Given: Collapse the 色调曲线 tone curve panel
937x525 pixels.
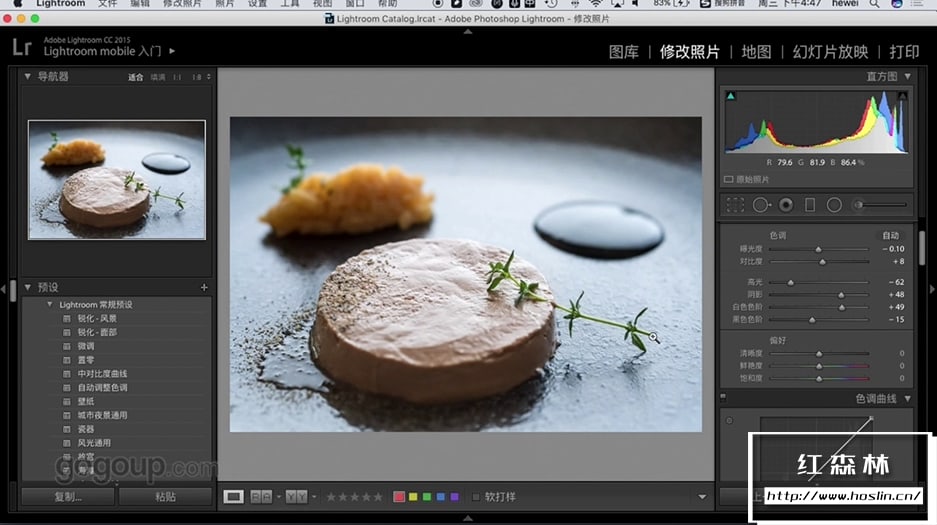Looking at the screenshot, I should click(908, 398).
